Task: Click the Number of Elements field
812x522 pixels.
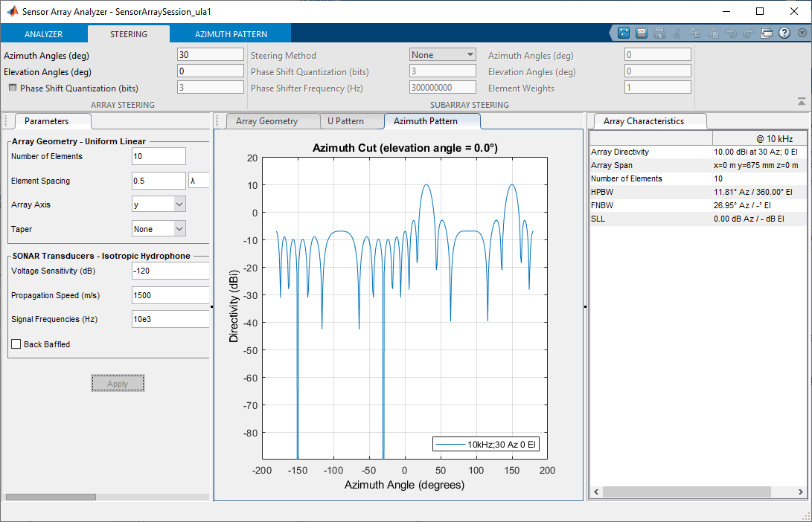Action: pyautogui.click(x=159, y=156)
